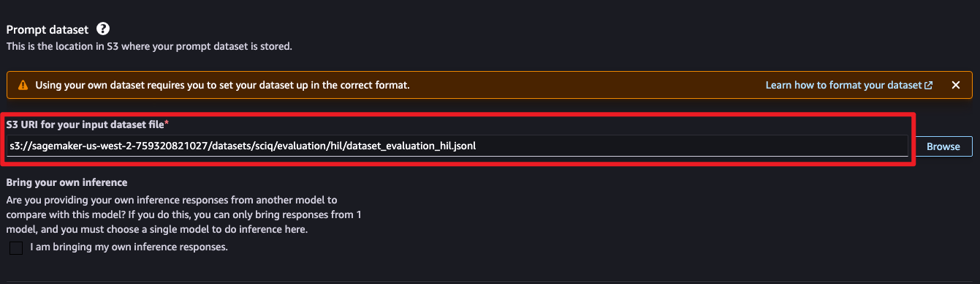
Task: Click the warning text about using your own dataset
Action: [x=222, y=85]
